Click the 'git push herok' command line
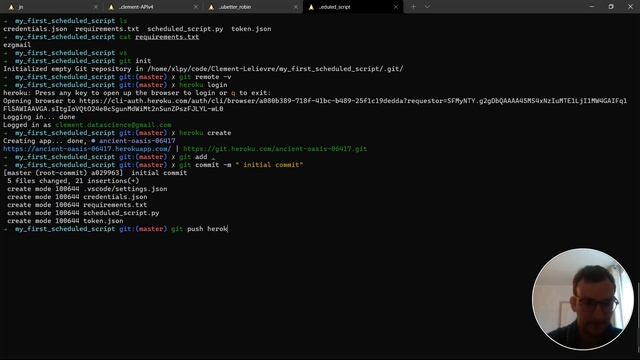The height and width of the screenshot is (360, 640). pos(116,229)
